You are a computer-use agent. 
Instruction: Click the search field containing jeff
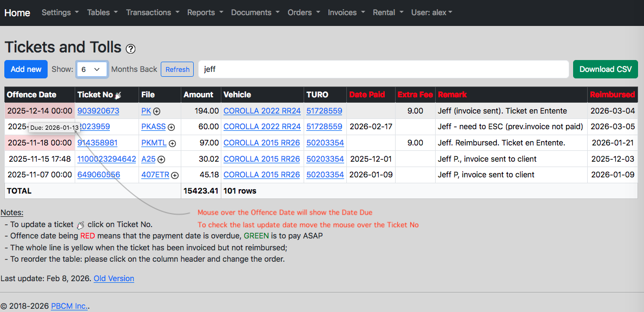[384, 69]
